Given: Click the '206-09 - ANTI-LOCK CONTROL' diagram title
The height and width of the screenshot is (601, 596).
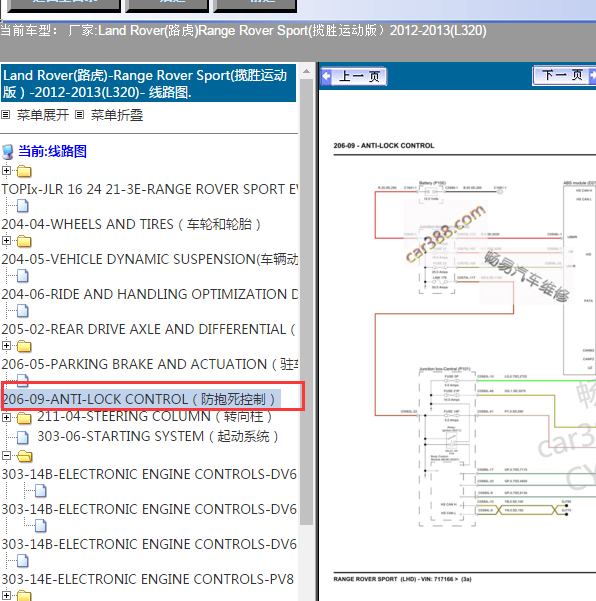Looking at the screenshot, I should tap(384, 146).
